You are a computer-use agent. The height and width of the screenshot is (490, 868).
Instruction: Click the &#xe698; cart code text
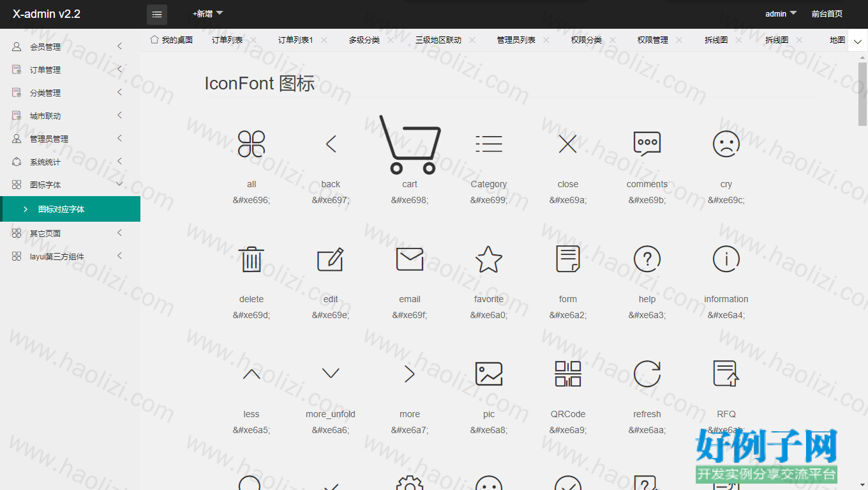pos(410,200)
